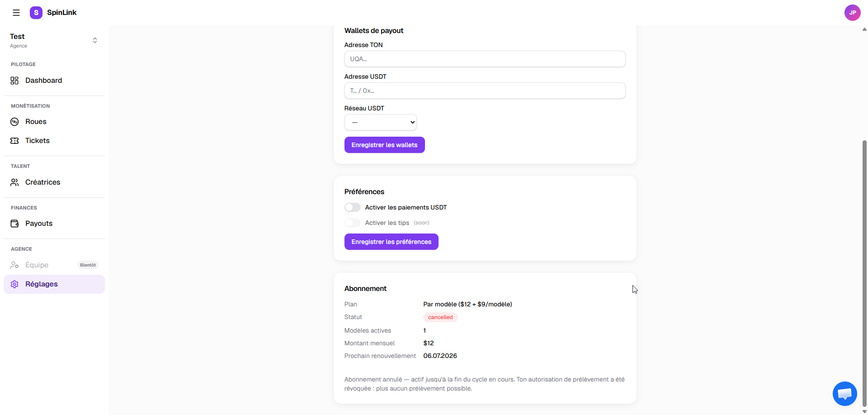Go to Dashboard page
The width and height of the screenshot is (868, 415).
[54, 81]
